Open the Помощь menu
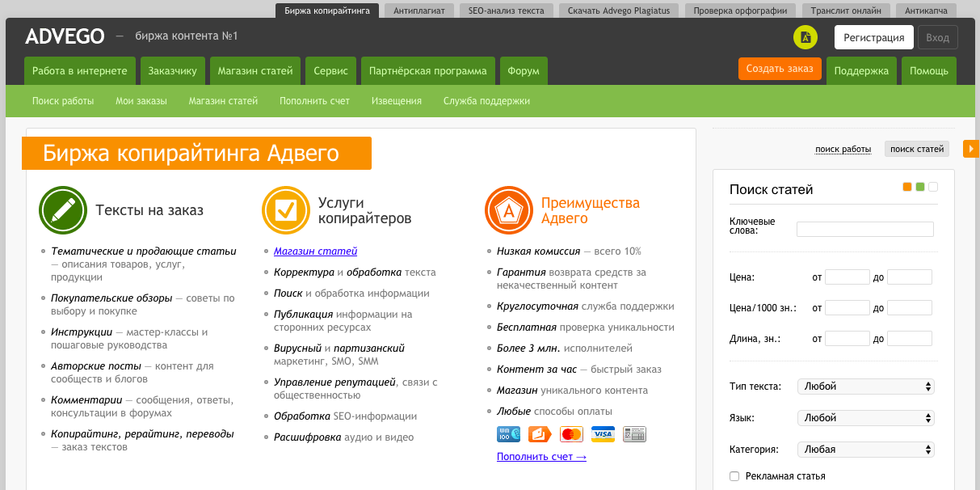 pyautogui.click(x=929, y=70)
